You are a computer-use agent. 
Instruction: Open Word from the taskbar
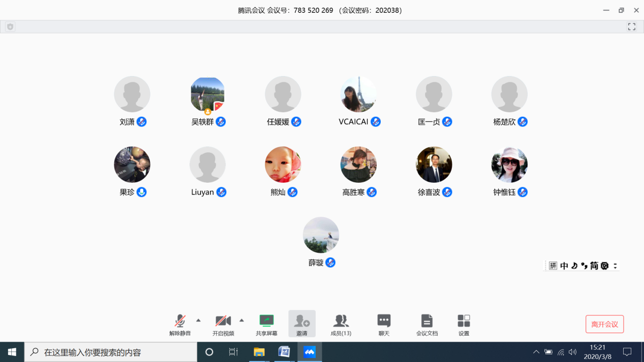coord(284,352)
